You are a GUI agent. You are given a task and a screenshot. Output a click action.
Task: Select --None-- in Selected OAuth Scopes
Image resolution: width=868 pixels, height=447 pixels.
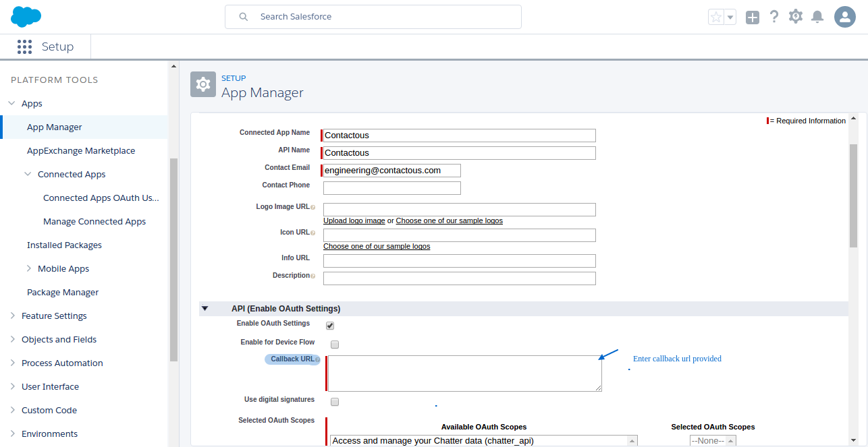coord(708,441)
